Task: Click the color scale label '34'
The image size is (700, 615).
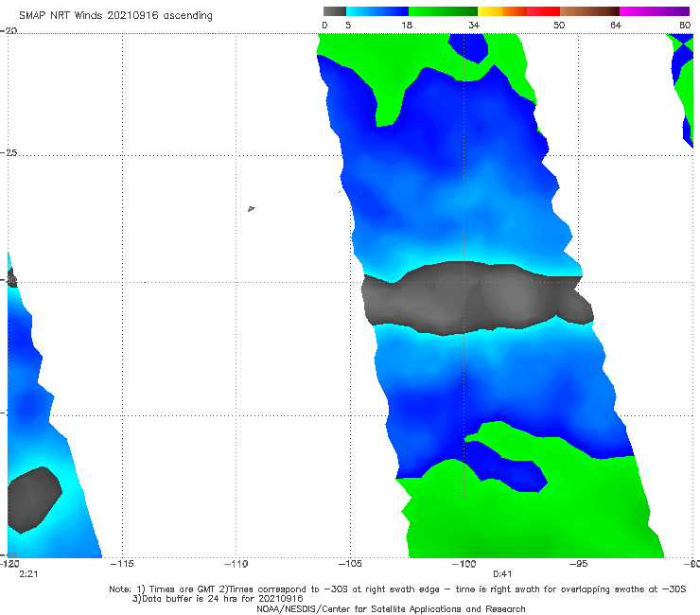Action: click(x=474, y=25)
